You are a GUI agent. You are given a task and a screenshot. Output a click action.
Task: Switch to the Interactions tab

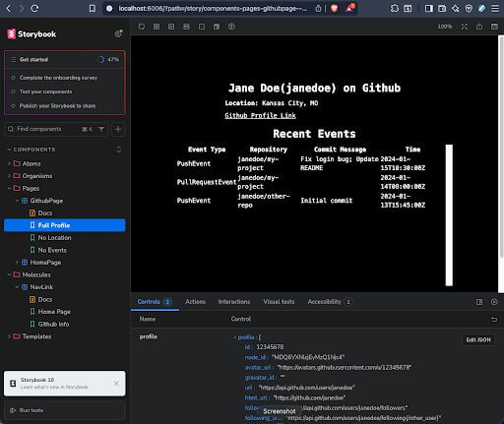point(234,302)
